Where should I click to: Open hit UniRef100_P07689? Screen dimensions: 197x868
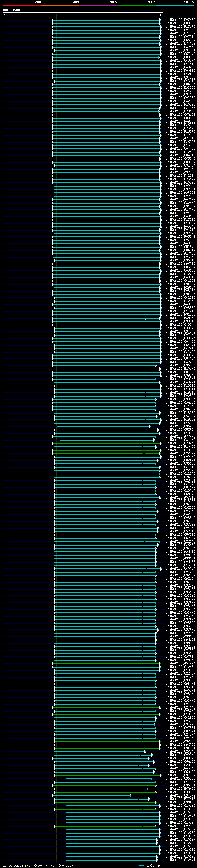coord(180,20)
